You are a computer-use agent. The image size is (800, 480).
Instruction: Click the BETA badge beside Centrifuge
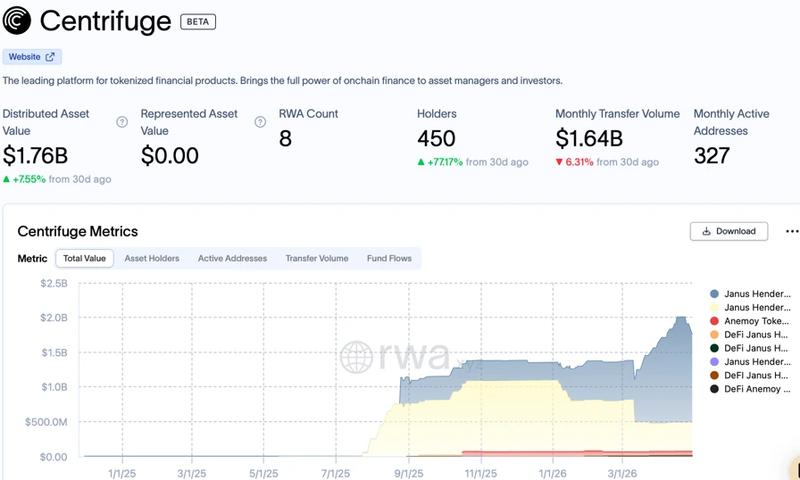coord(197,21)
